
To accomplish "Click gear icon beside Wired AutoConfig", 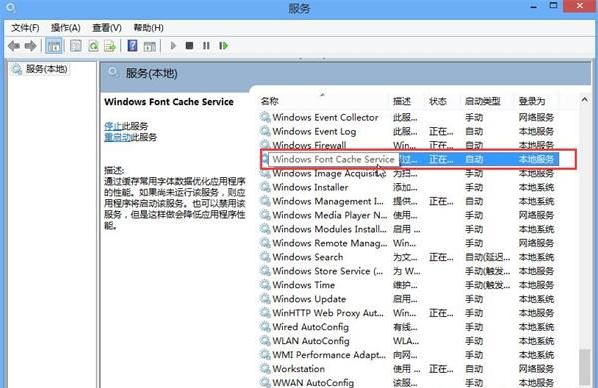I will 265,327.
